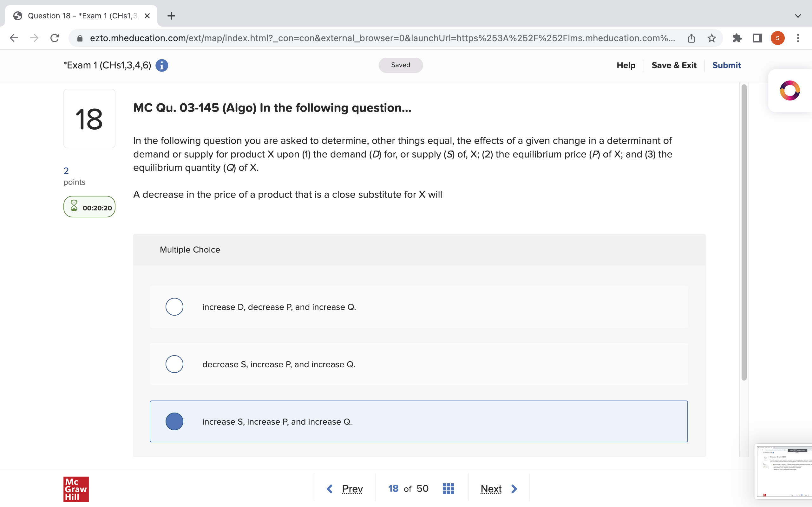The width and height of the screenshot is (812, 507).
Task: Click the exam info icon
Action: coord(162,65)
